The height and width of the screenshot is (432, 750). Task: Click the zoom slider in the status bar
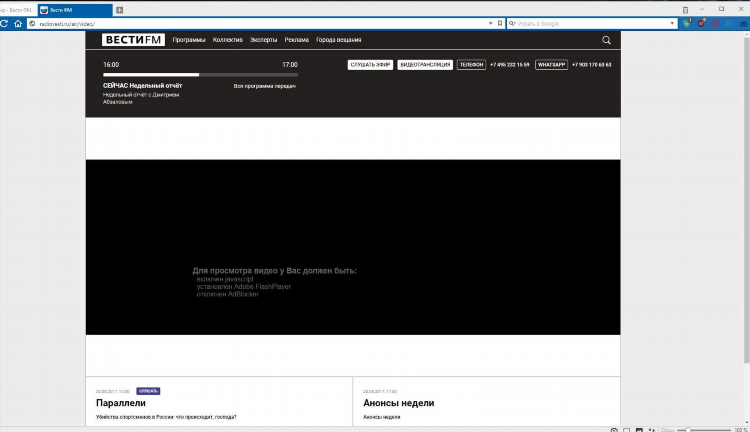pos(704,430)
